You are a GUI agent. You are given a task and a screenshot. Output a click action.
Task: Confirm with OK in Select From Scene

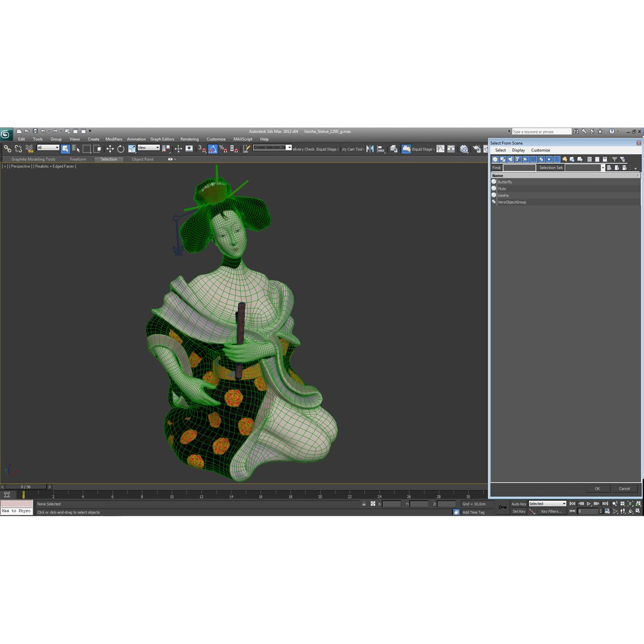(x=597, y=488)
